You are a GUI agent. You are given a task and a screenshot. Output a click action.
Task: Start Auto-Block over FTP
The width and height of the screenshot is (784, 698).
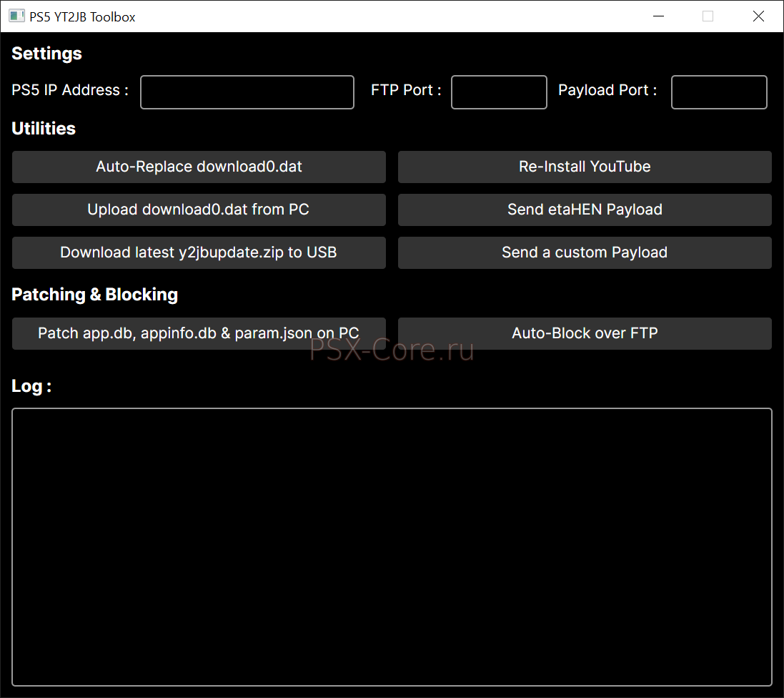click(584, 333)
